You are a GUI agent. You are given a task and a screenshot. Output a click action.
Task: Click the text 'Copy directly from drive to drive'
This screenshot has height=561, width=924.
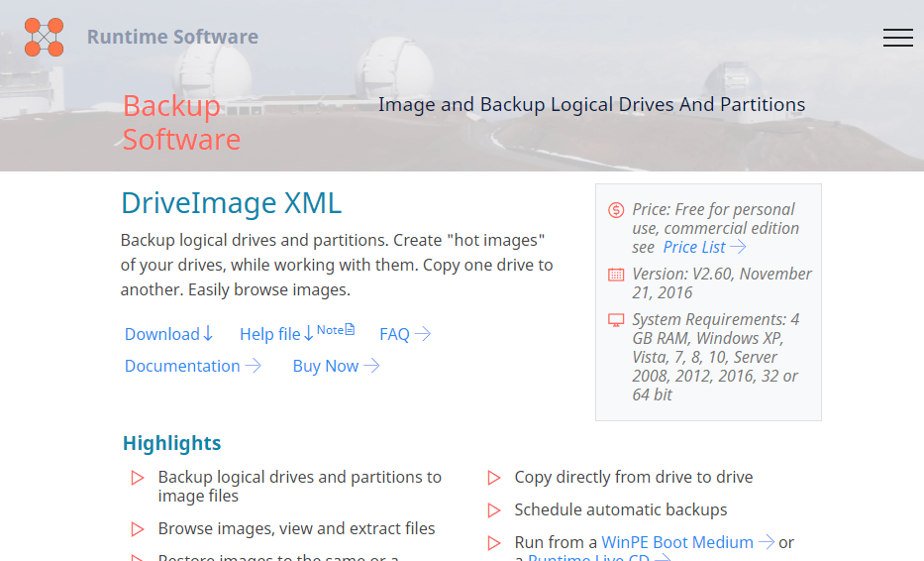[634, 477]
